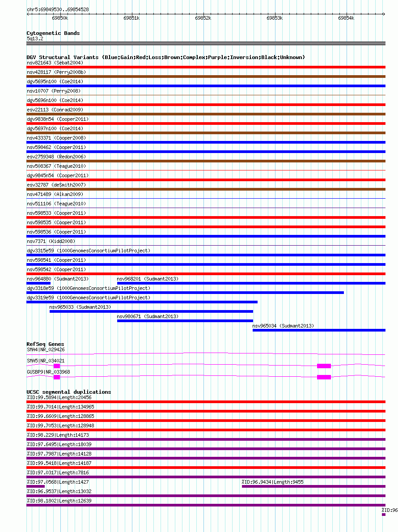Click gene label SMA5|NR_034021
This screenshot has width=398, height=532.
[46, 361]
